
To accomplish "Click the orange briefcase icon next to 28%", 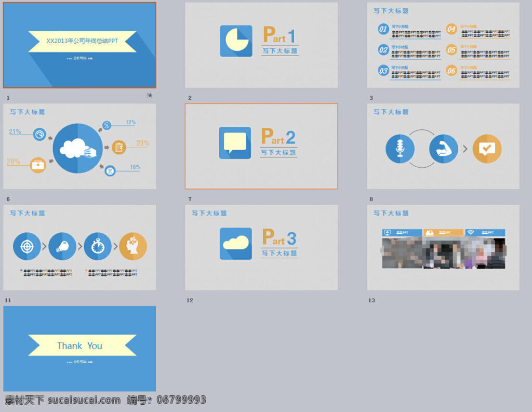I will coord(38,165).
